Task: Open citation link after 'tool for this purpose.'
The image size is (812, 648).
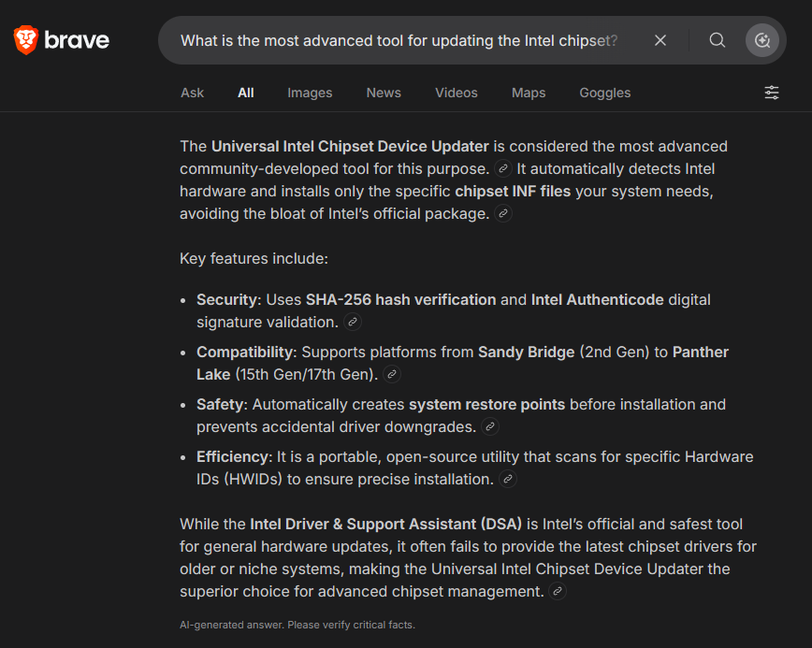Action: pos(503,168)
